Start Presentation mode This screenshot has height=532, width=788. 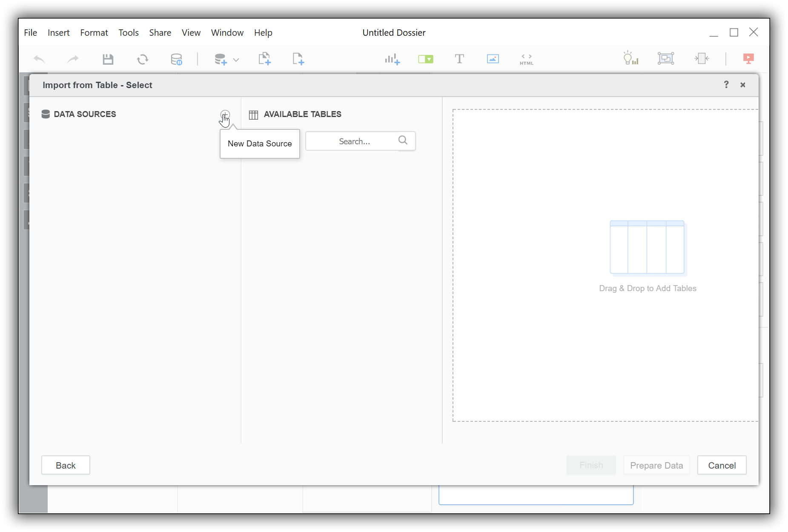click(748, 59)
